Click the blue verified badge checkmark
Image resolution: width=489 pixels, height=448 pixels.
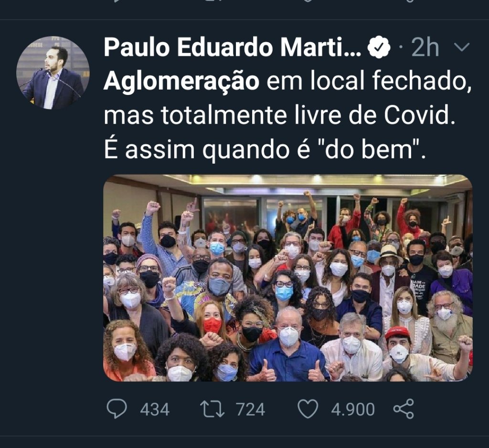pos(379,47)
